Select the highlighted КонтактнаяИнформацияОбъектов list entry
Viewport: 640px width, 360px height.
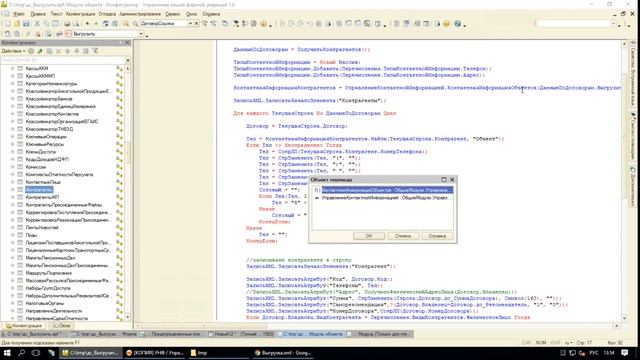coord(383,190)
